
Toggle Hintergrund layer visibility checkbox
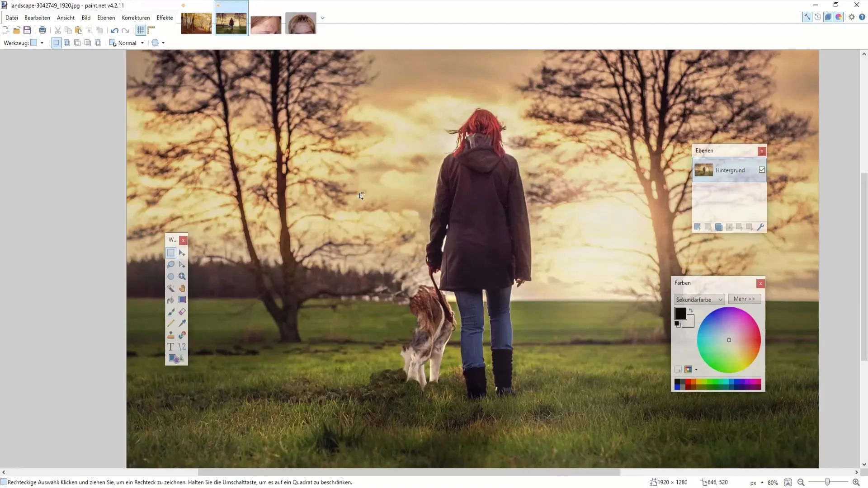coord(762,170)
